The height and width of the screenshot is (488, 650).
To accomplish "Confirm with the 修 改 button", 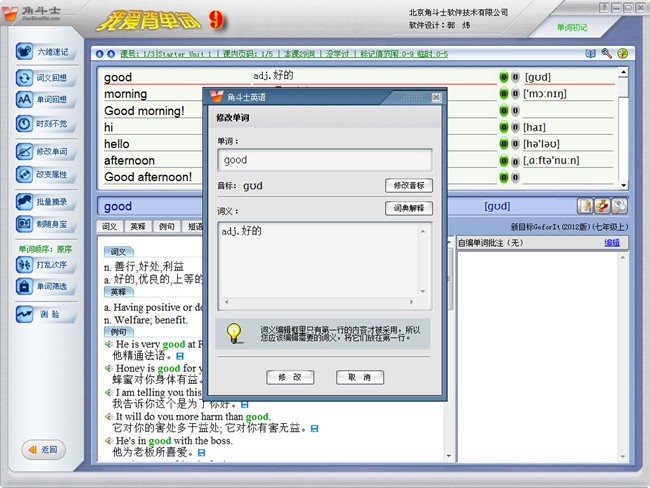I will coord(290,377).
